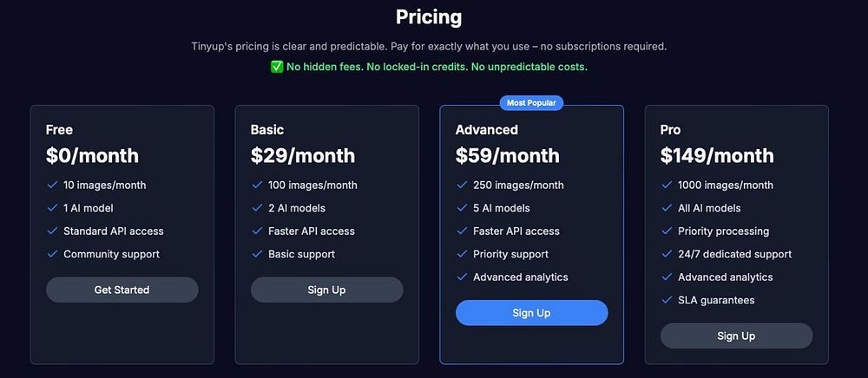The width and height of the screenshot is (868, 378).
Task: Click Sign Up under the Basic plan
Action: [326, 290]
